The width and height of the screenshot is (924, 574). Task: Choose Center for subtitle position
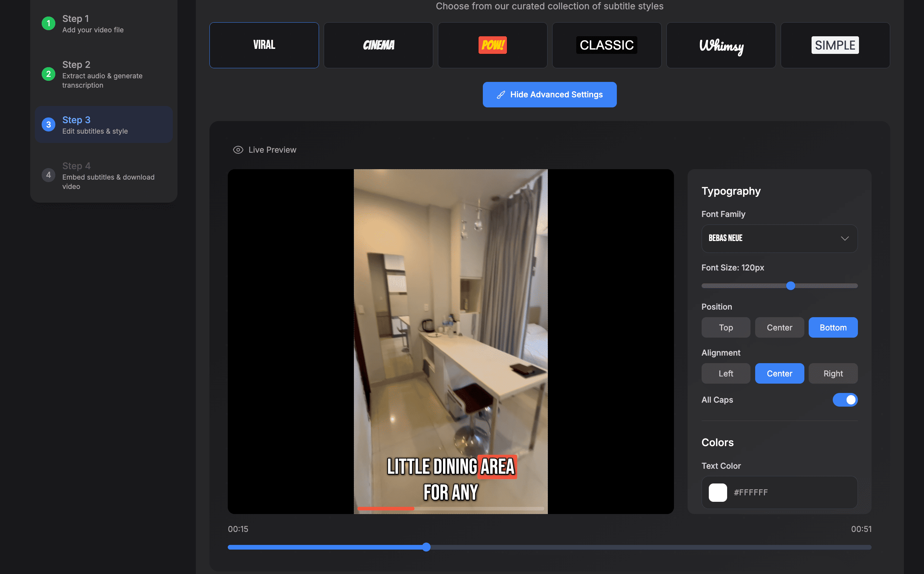coord(779,327)
